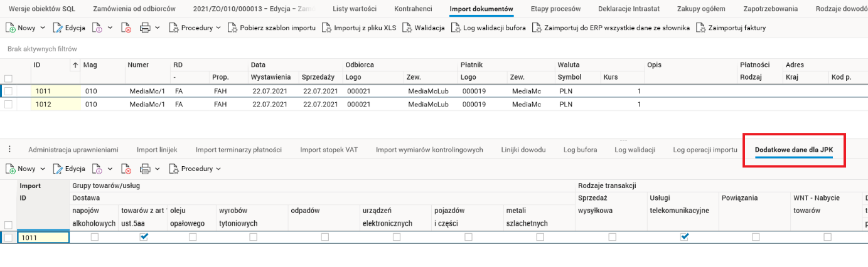This screenshot has height=267, width=868.
Task: Click the printer icon in top toolbar
Action: pyautogui.click(x=145, y=28)
